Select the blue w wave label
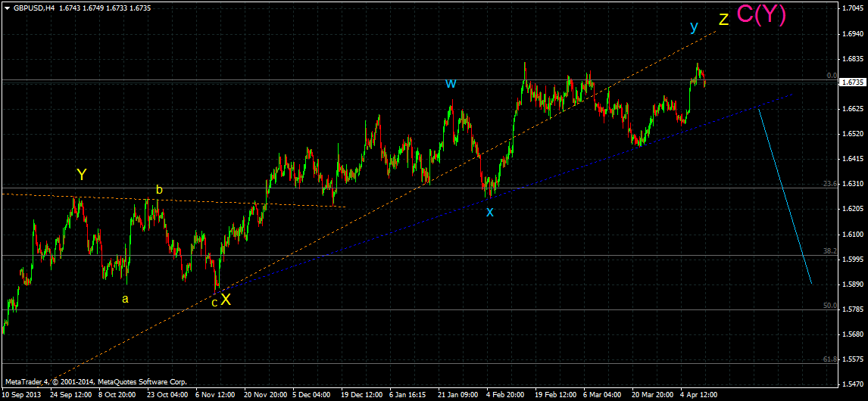 pyautogui.click(x=450, y=83)
